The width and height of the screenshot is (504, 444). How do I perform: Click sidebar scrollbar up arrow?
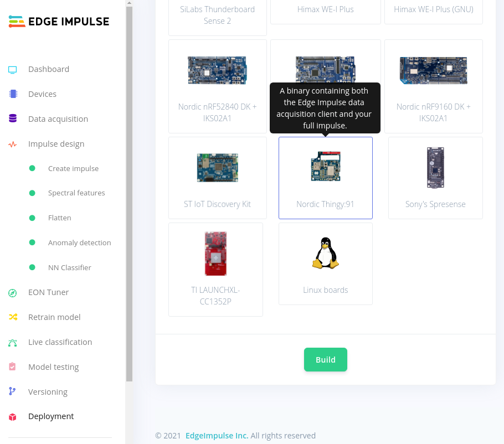coord(129,3)
